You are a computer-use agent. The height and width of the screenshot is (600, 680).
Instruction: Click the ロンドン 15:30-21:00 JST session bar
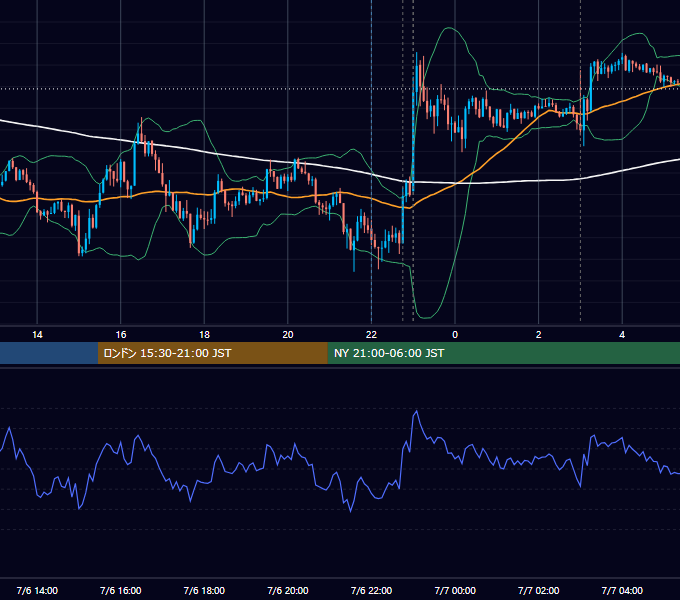click(212, 353)
